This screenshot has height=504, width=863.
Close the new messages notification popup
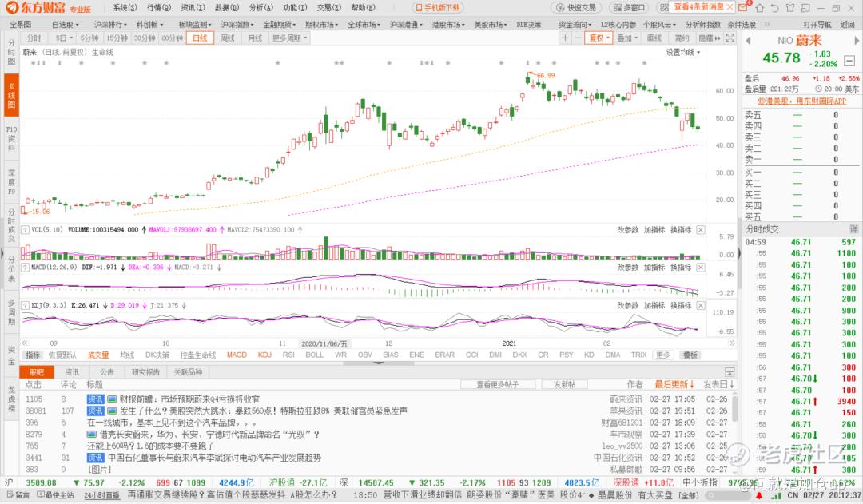tap(730, 7)
